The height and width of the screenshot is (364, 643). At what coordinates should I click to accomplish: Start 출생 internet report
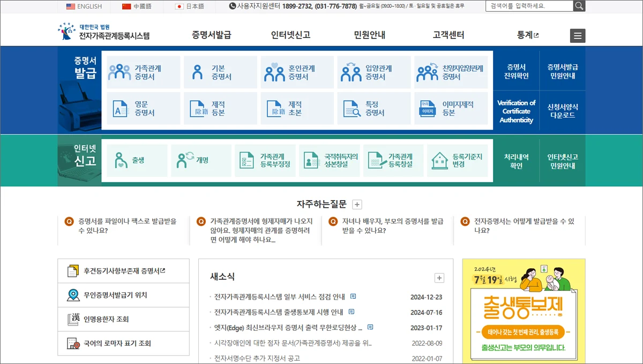pyautogui.click(x=137, y=161)
